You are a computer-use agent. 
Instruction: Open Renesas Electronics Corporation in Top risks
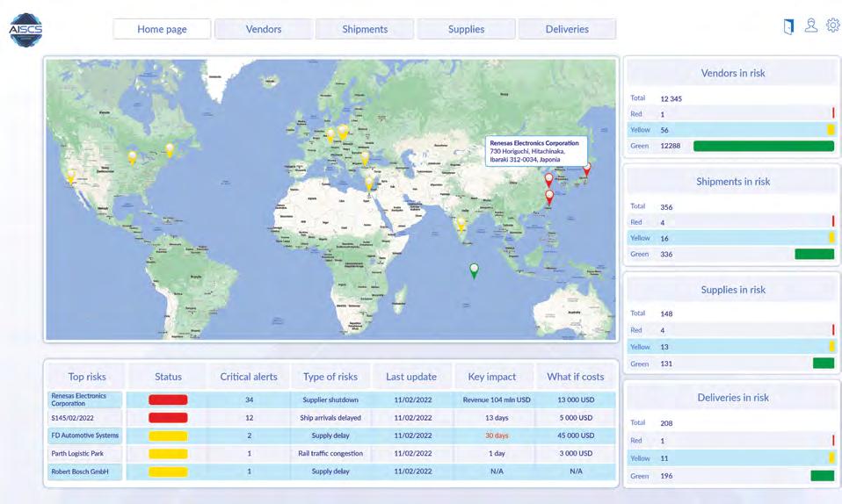[85, 400]
